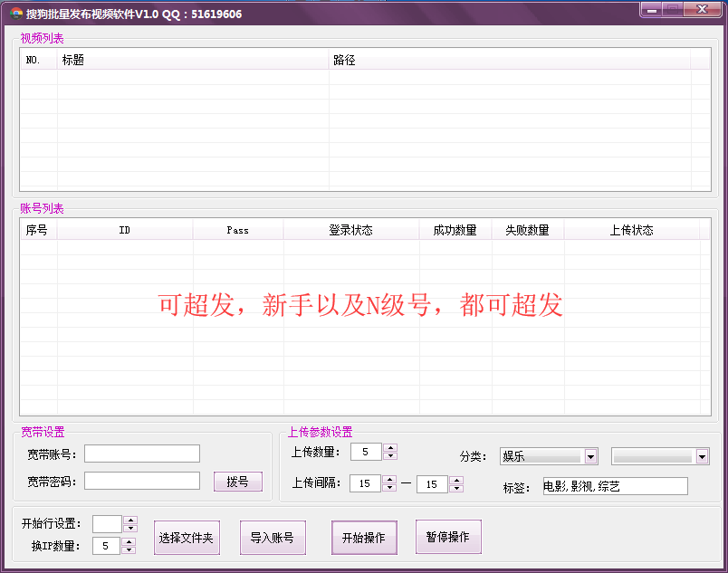Image resolution: width=728 pixels, height=573 pixels.
Task: Focus the 宽带账号 input field
Action: (x=142, y=454)
